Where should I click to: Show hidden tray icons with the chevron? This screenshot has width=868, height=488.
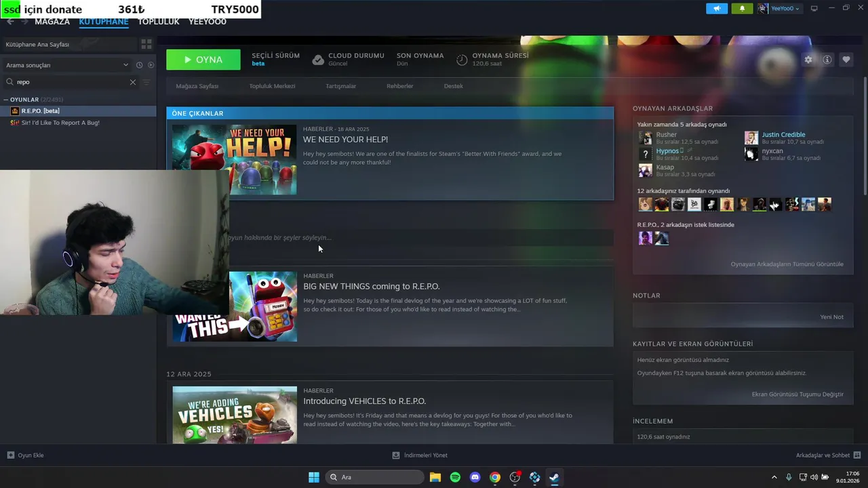tap(774, 477)
